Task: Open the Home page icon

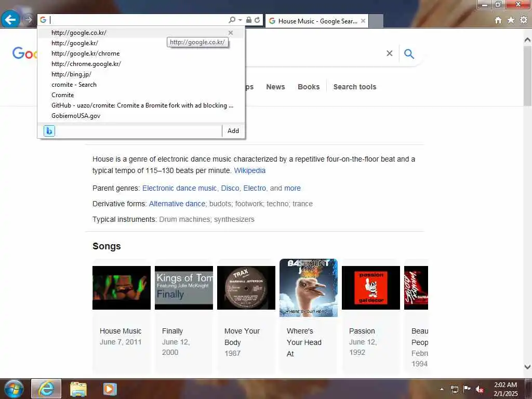Action: (498, 20)
